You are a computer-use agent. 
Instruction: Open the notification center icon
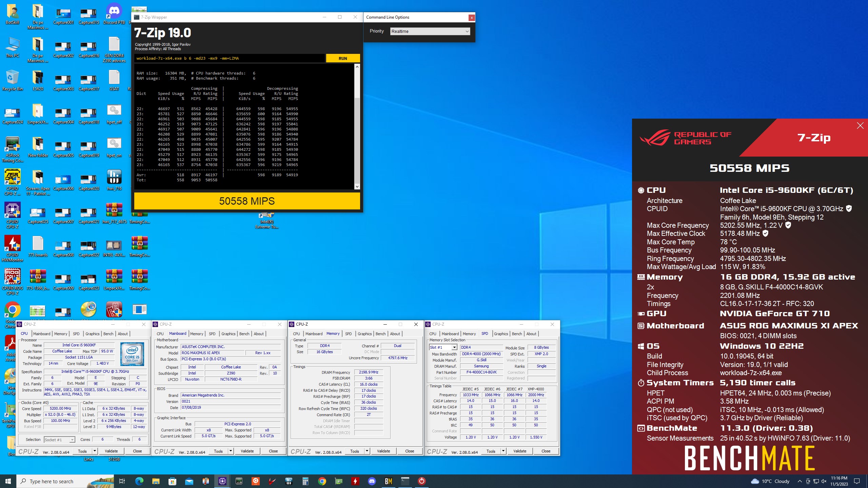pos(857,481)
